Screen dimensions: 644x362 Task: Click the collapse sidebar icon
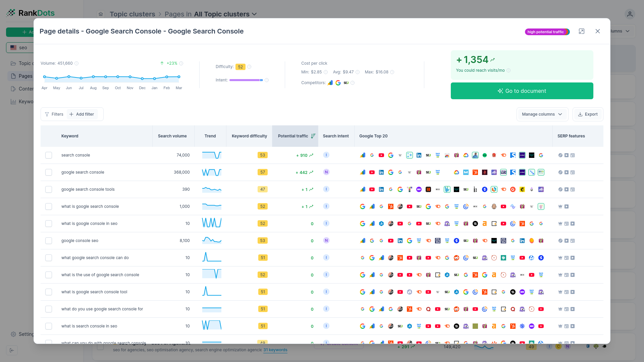pyautogui.click(x=12, y=350)
